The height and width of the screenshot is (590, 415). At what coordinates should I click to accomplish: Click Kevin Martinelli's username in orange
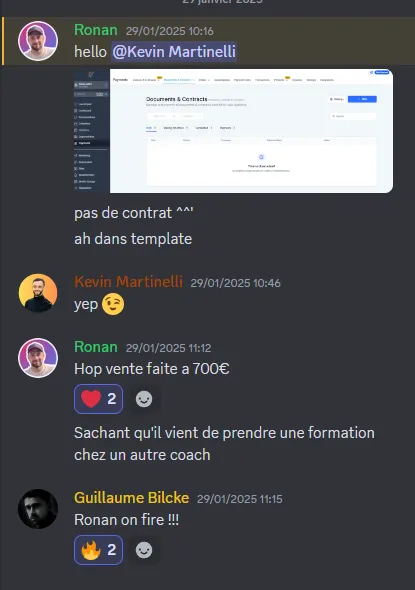click(128, 281)
